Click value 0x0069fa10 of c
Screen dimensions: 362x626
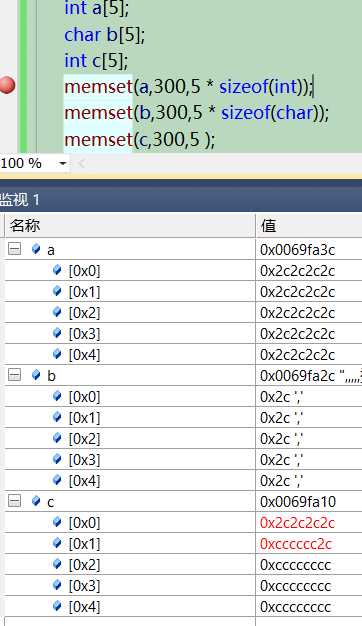[x=298, y=502]
